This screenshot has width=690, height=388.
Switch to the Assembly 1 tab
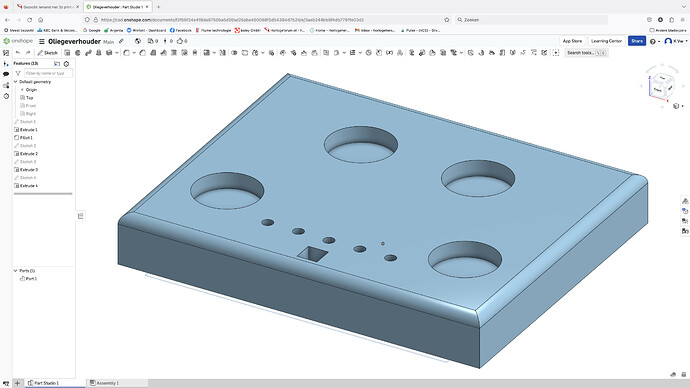click(105, 383)
